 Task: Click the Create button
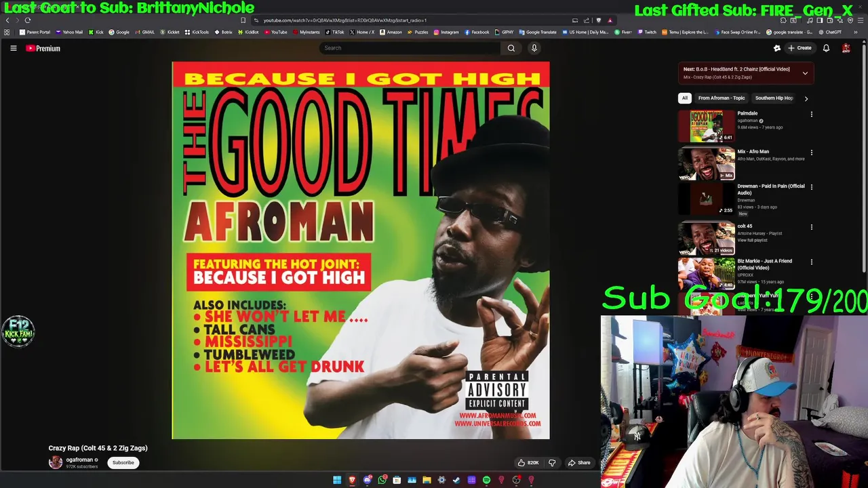(x=800, y=48)
